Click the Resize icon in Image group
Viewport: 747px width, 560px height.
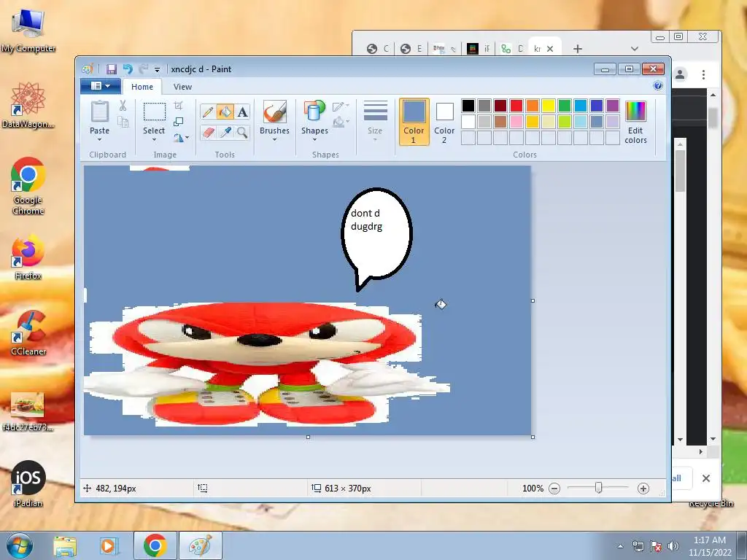tap(179, 122)
